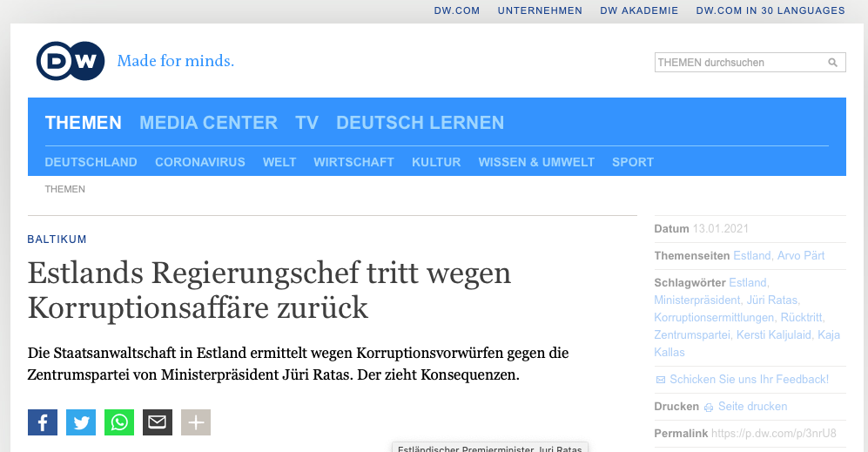
Task: Open WISSEN & UMWELT section
Action: point(536,162)
